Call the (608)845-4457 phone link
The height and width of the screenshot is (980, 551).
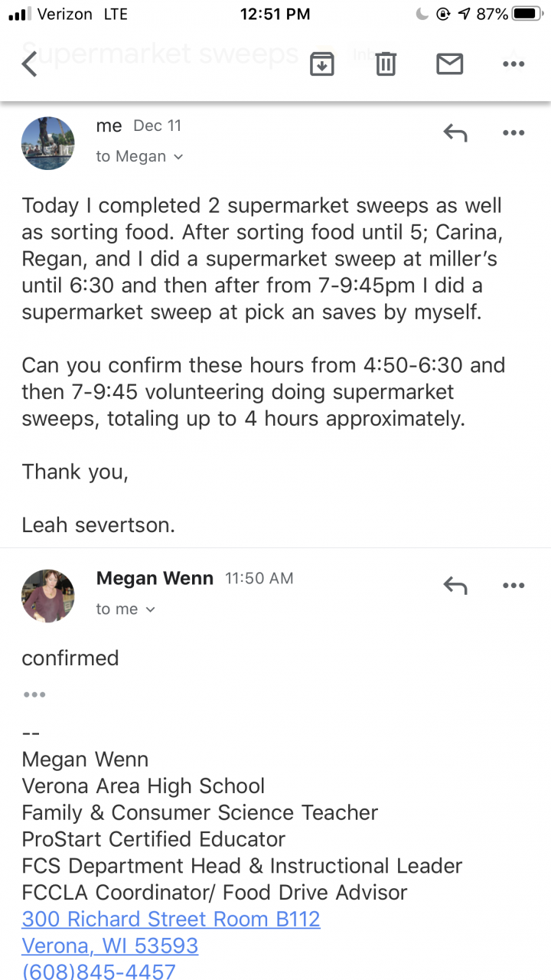point(99,971)
